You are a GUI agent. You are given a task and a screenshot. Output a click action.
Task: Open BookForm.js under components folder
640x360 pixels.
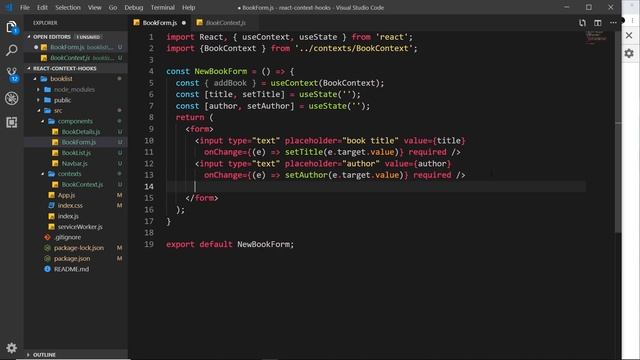[76, 142]
